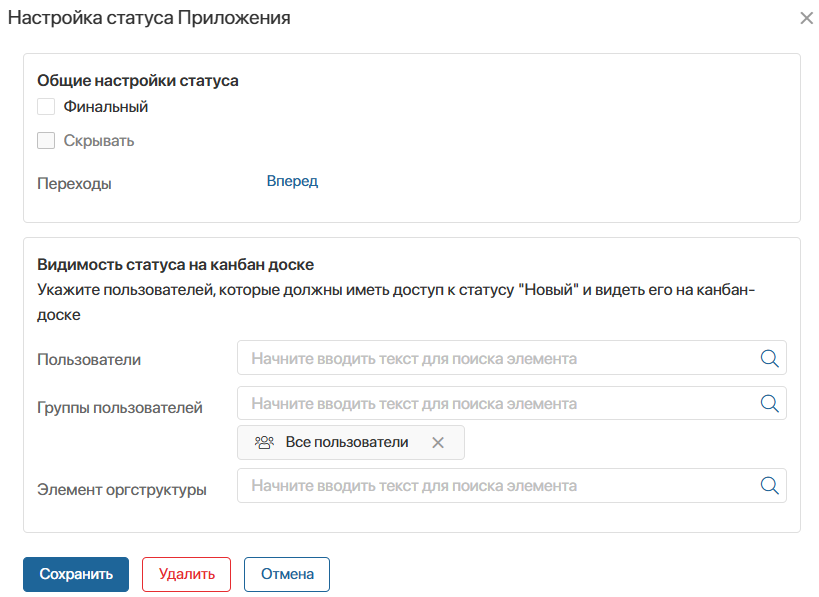Click the group icon in Все пользователи tag

point(264,442)
